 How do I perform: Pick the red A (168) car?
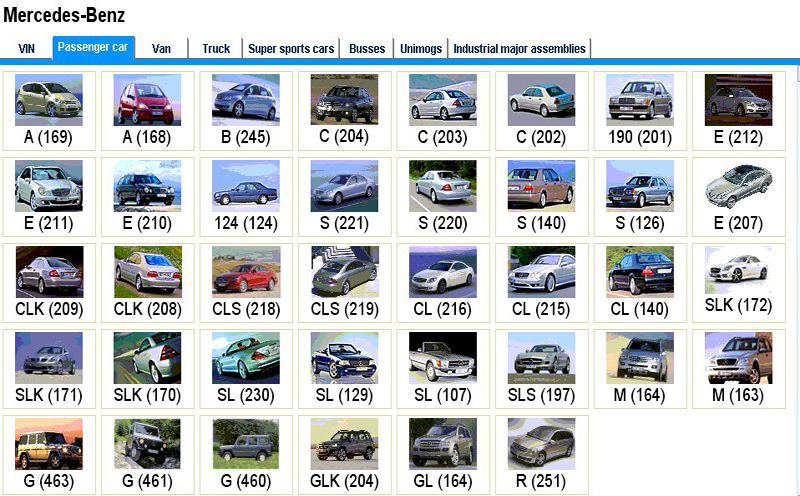coord(147,111)
